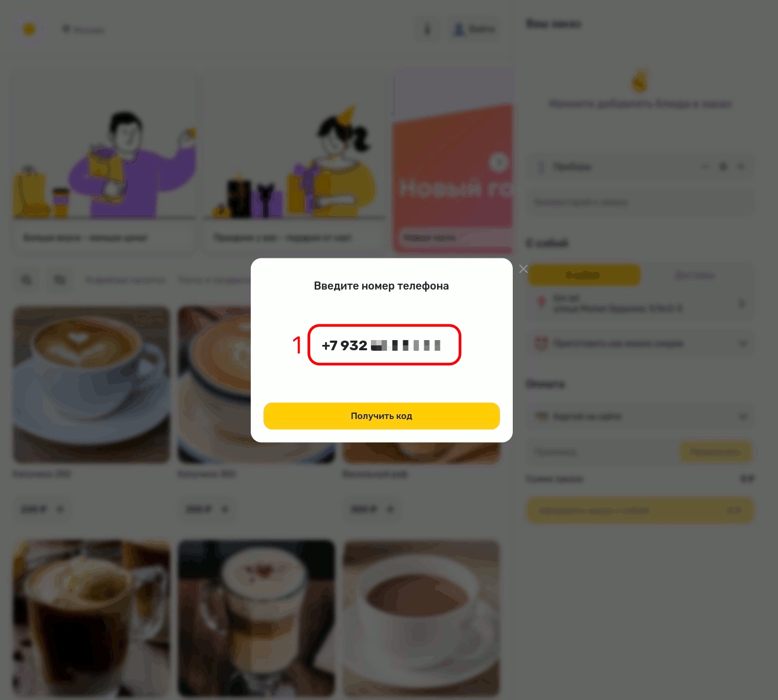Click the promo code input field
Viewport: 778px width, 700px height.
tap(602, 452)
